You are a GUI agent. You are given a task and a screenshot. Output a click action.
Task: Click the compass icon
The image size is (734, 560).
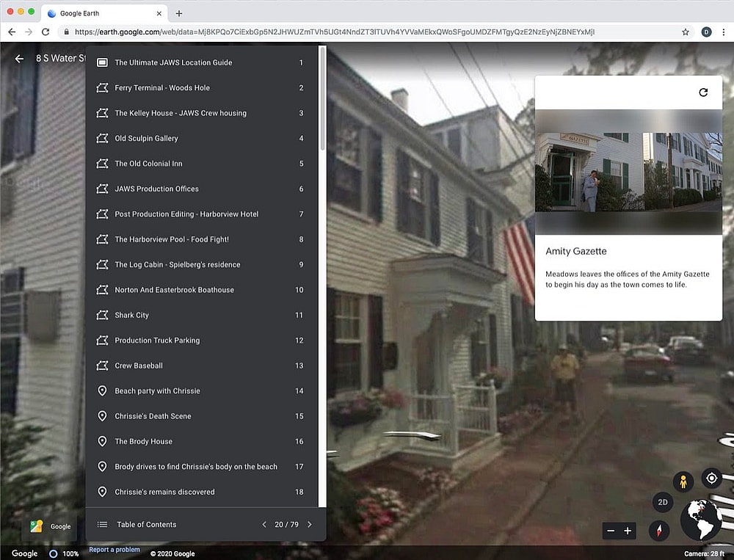pos(659,531)
